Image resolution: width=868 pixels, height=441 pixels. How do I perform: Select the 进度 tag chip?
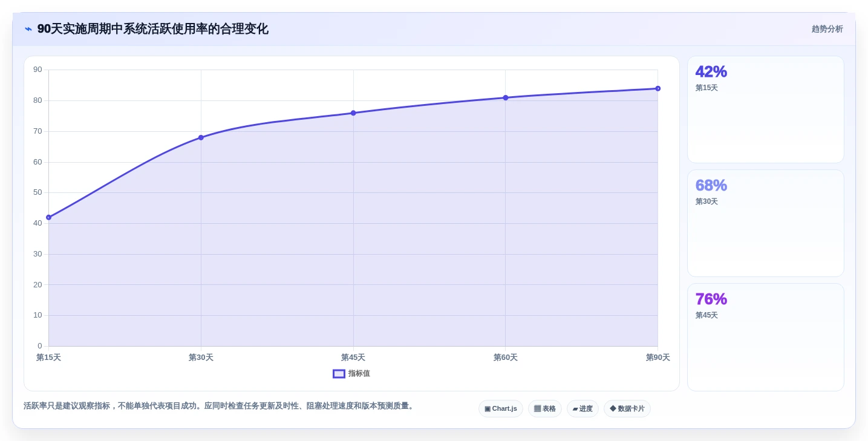(582, 409)
